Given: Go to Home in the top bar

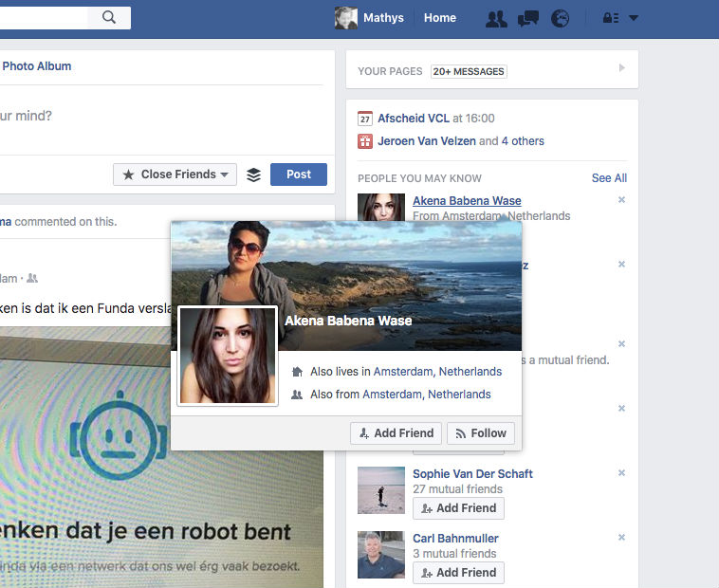Looking at the screenshot, I should (x=439, y=18).
